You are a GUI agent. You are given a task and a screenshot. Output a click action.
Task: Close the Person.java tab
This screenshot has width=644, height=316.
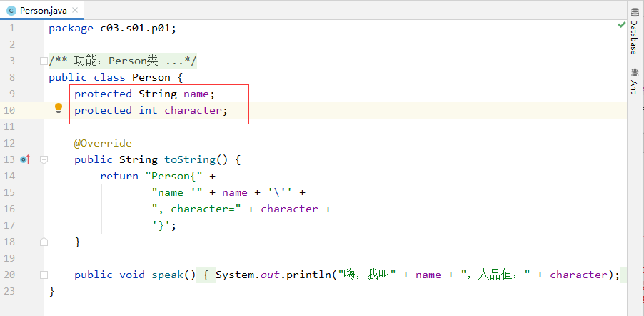74,11
